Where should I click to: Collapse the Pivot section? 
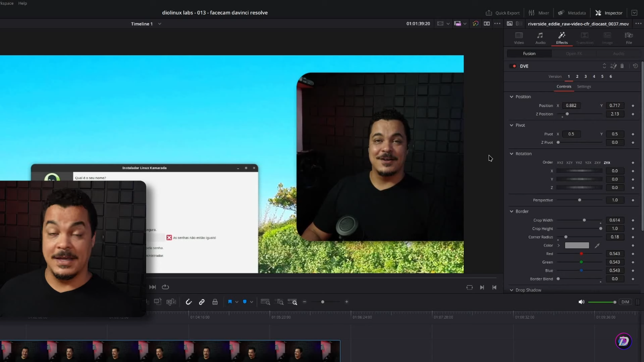click(x=512, y=125)
